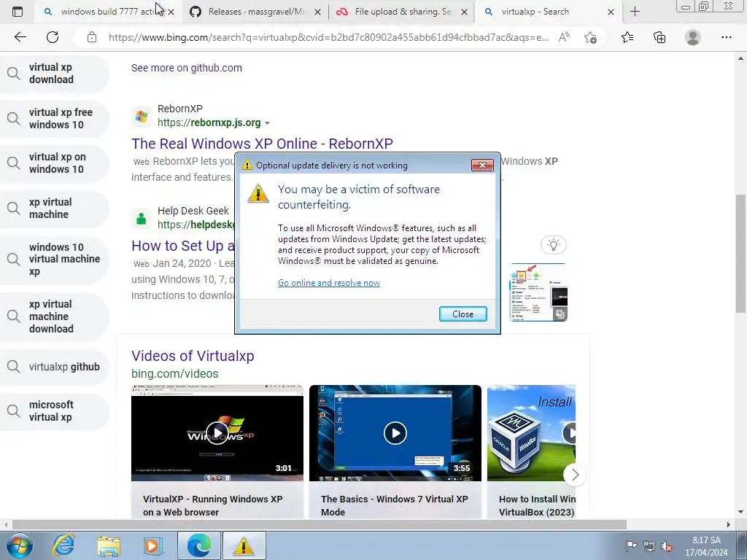Open 'The Real Windows XP Online - RebornXP' result
The height and width of the screenshot is (560, 747).
[262, 144]
